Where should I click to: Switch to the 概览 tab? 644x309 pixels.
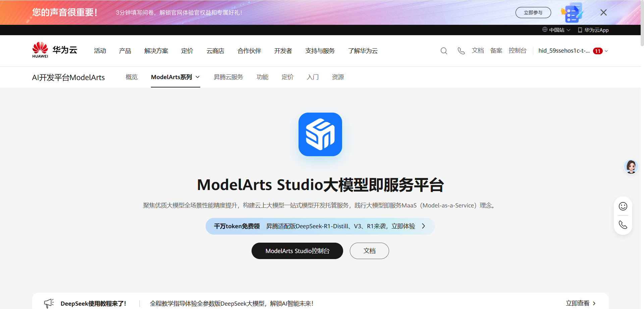click(x=131, y=77)
